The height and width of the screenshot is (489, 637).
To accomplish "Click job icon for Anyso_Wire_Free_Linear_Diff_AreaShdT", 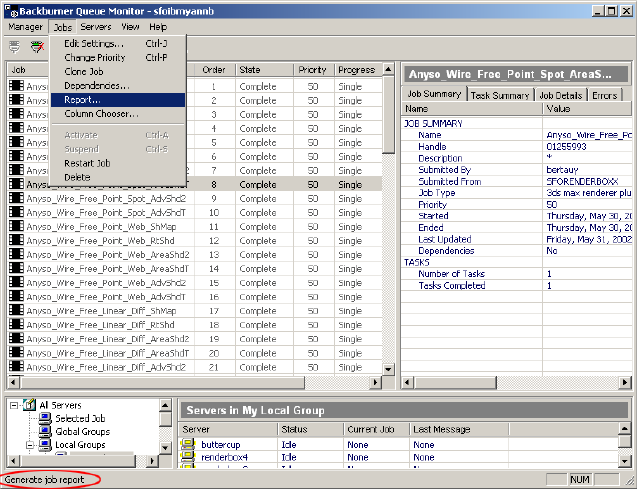I will tap(16, 353).
